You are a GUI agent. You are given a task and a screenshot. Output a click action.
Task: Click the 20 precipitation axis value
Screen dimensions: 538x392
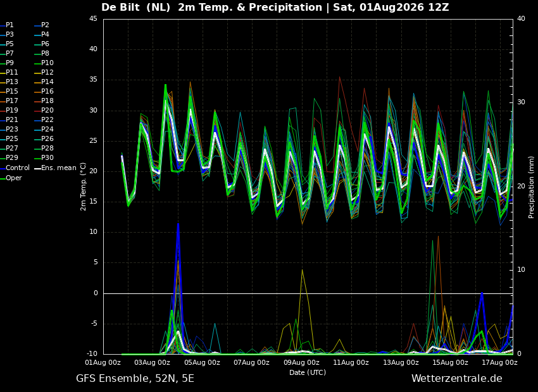tap(521, 186)
